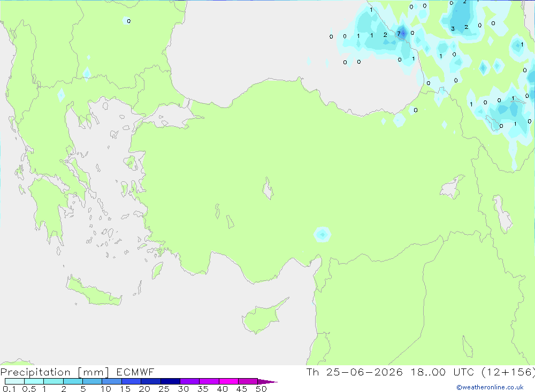Viewport: 535px width, 392px height.
Task: Click the 35–40 mm magenta legend swatch
Action: (209, 381)
